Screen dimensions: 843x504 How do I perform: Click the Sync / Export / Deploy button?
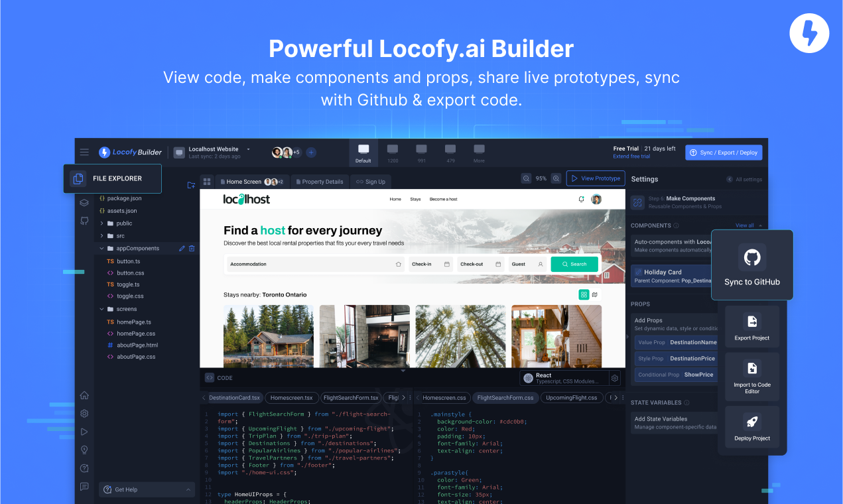tap(724, 153)
